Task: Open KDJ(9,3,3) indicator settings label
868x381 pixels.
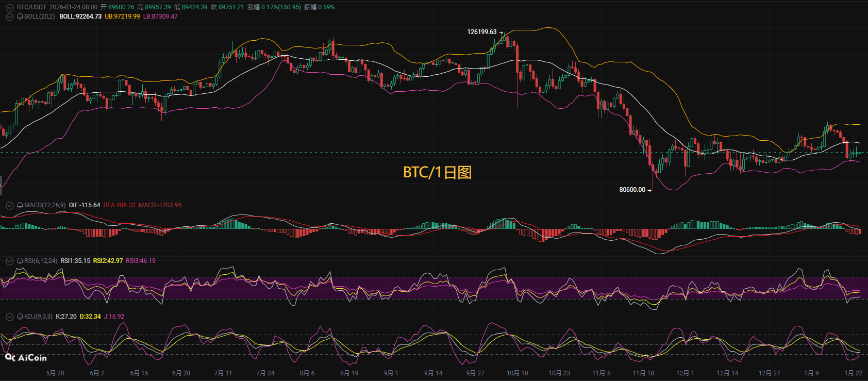Action: click(38, 317)
